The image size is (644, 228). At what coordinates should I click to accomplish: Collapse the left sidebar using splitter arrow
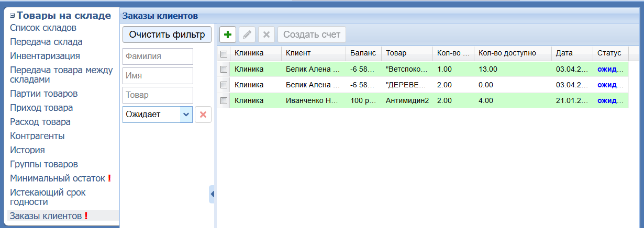pos(212,194)
